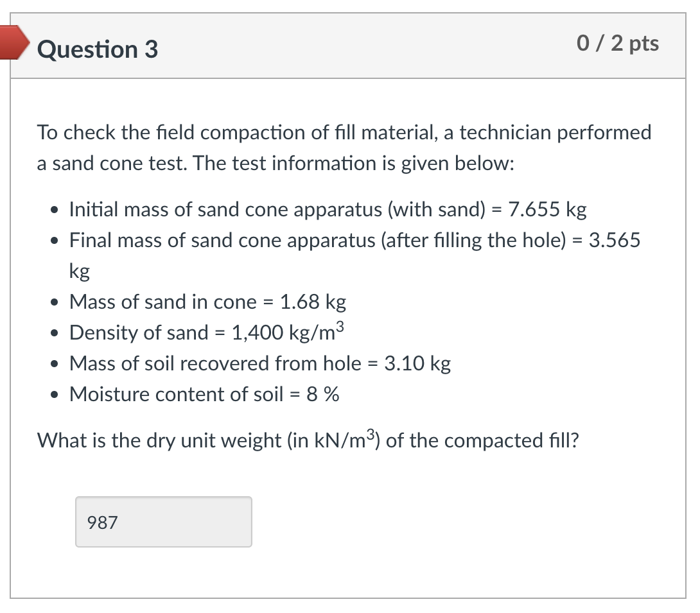The width and height of the screenshot is (700, 613).
Task: Click the 3.10 kg soil mass value
Action: [417, 364]
